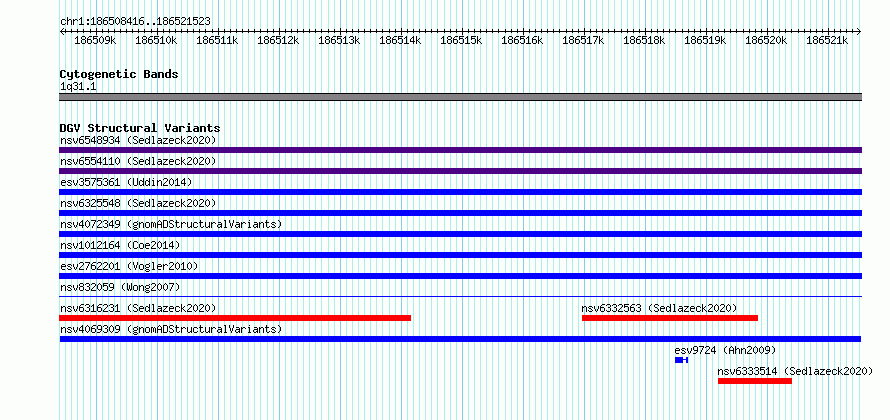The height and width of the screenshot is (420, 890).
Task: Open the esv3575361 (Uddin2014) label
Action: tap(126, 182)
